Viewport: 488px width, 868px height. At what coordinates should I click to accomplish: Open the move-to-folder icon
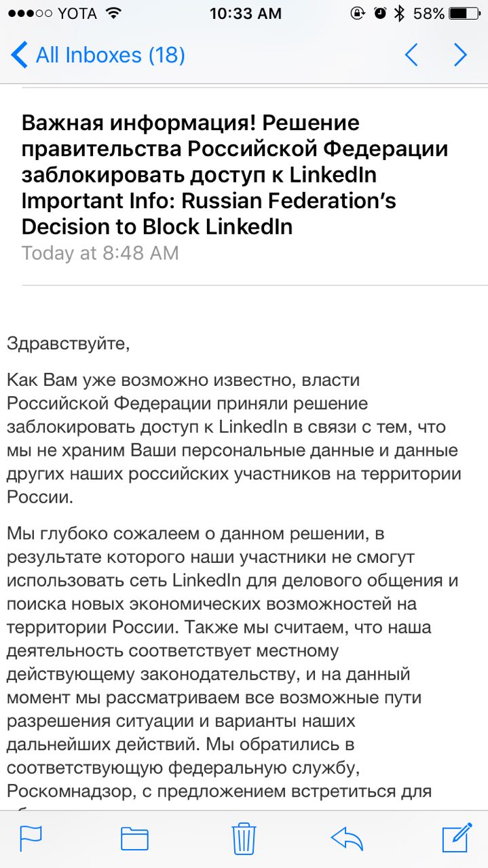pyautogui.click(x=134, y=838)
